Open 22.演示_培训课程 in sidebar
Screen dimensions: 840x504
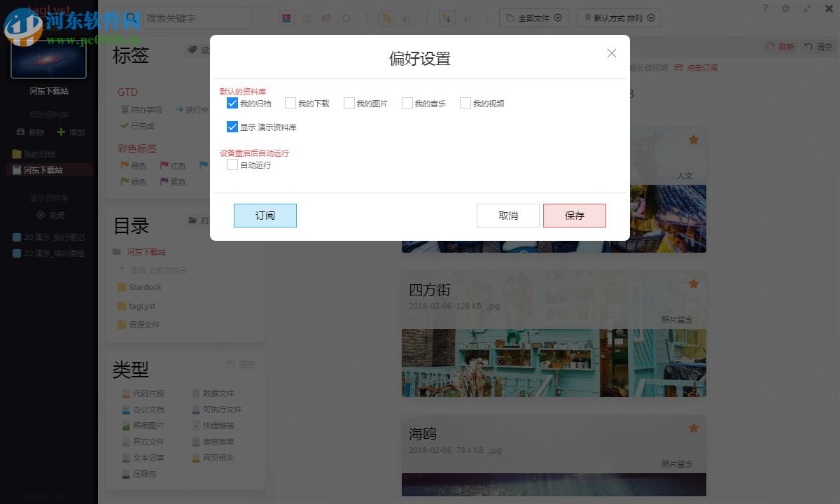click(48, 253)
